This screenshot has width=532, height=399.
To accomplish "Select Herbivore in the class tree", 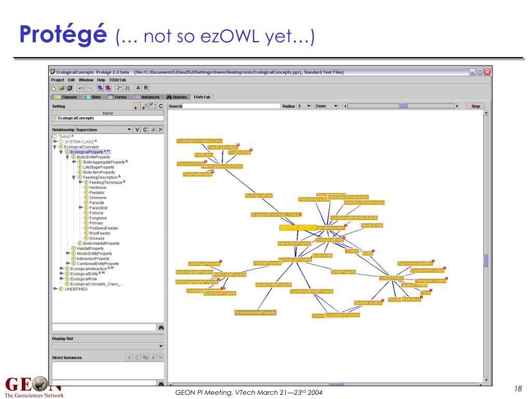I will click(x=98, y=187).
